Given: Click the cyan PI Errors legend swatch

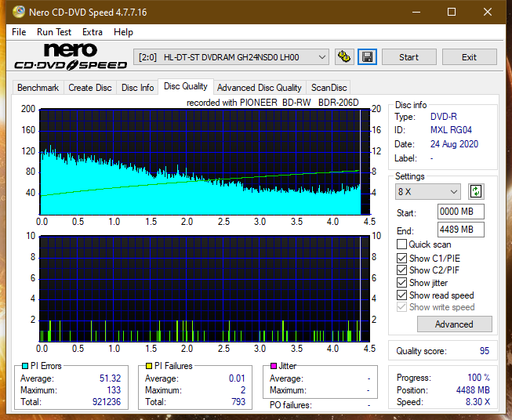Looking at the screenshot, I should (x=25, y=366).
